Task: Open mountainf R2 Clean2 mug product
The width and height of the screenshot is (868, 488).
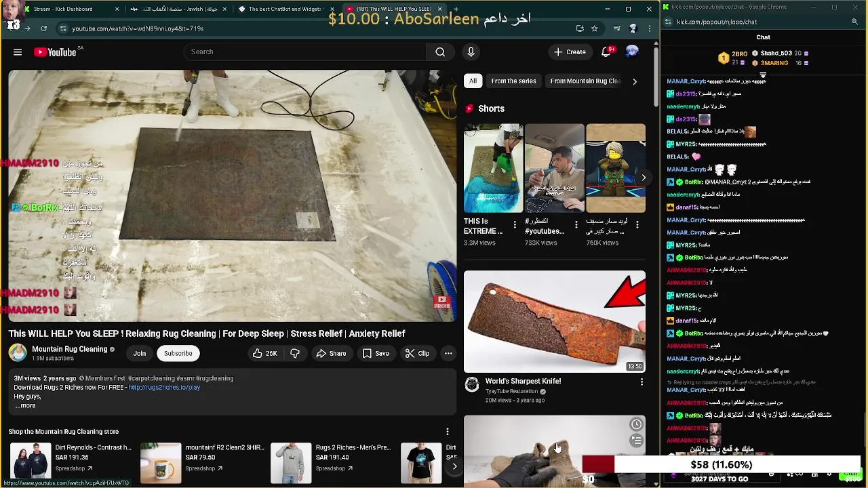Action: [x=161, y=463]
